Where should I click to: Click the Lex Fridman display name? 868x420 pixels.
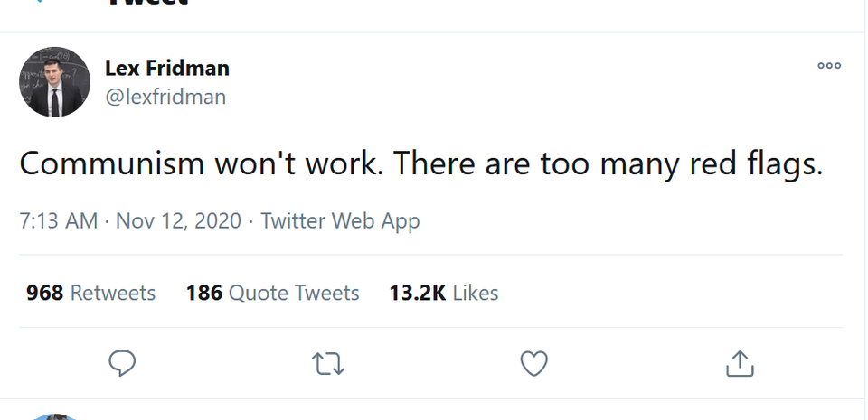(166, 68)
